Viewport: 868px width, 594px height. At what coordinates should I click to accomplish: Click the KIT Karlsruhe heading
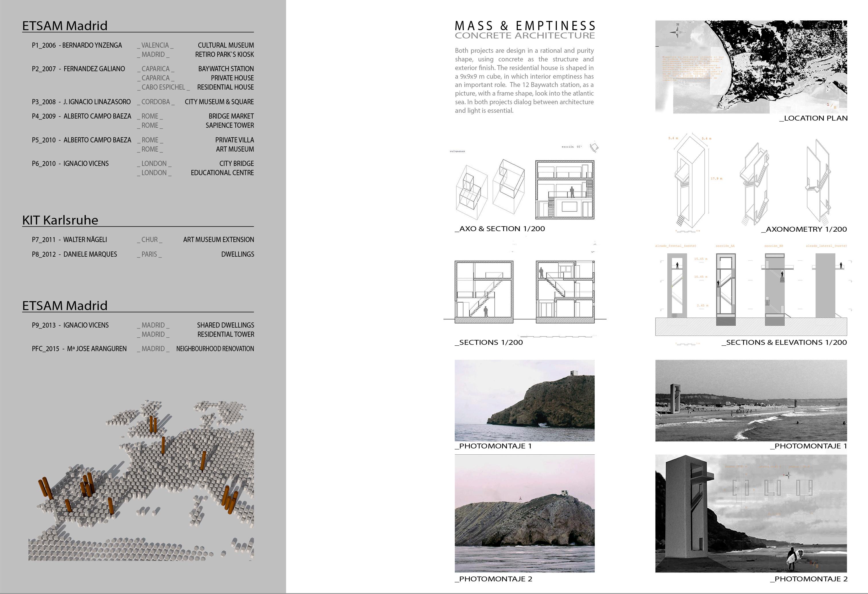(x=60, y=220)
